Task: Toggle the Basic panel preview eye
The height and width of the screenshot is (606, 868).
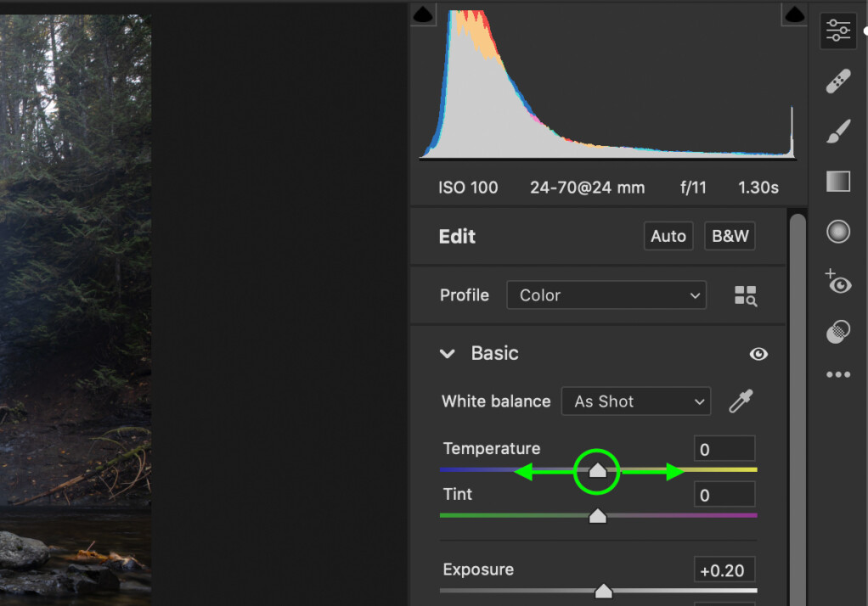Action: click(x=758, y=354)
